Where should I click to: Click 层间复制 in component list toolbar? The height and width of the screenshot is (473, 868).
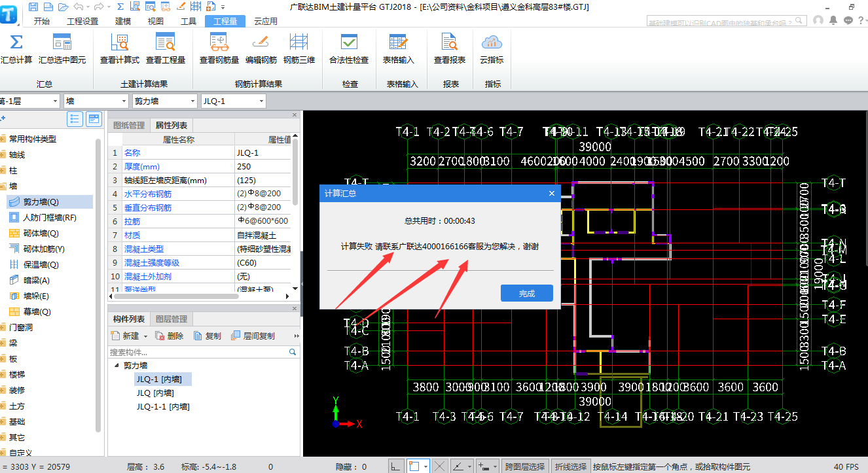(x=253, y=336)
